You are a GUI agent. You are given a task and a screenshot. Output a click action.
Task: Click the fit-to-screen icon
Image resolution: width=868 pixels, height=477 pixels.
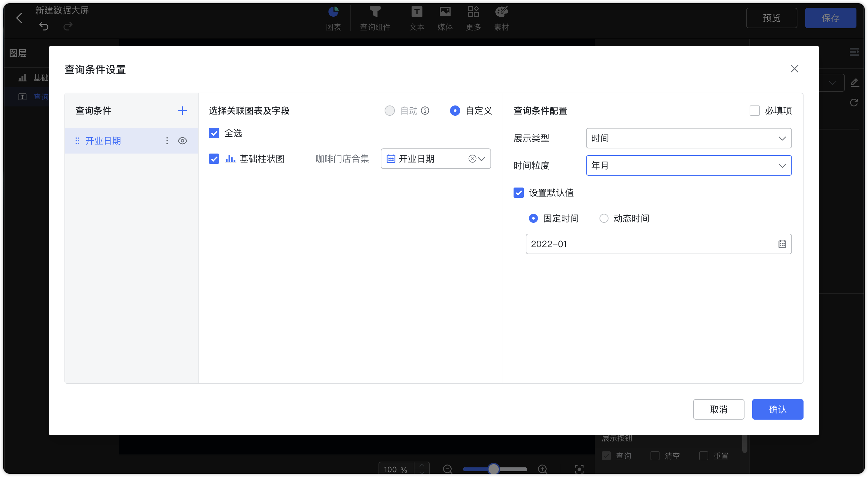click(x=579, y=469)
